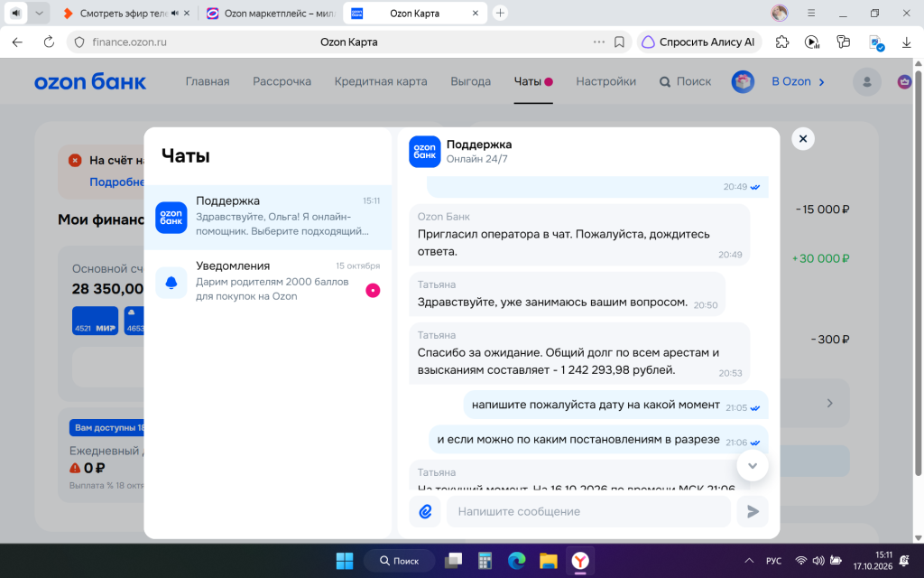Open the user profile avatar icon
The height and width of the screenshot is (578, 924).
tap(867, 82)
